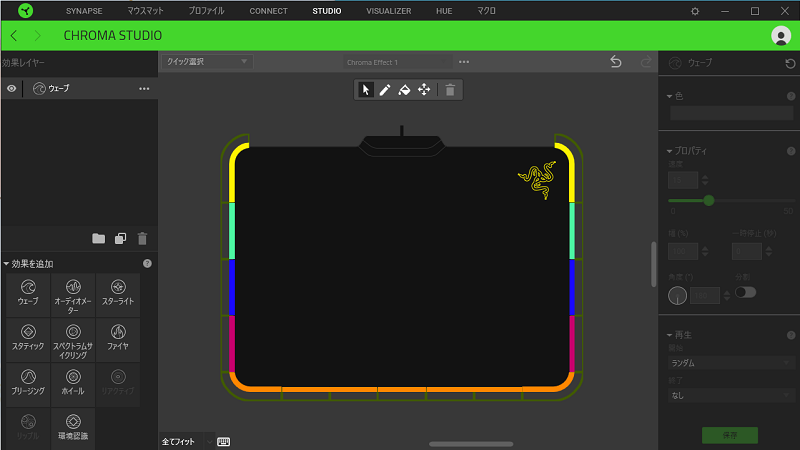
Task: Delete the selected effect layer
Action: 142,238
